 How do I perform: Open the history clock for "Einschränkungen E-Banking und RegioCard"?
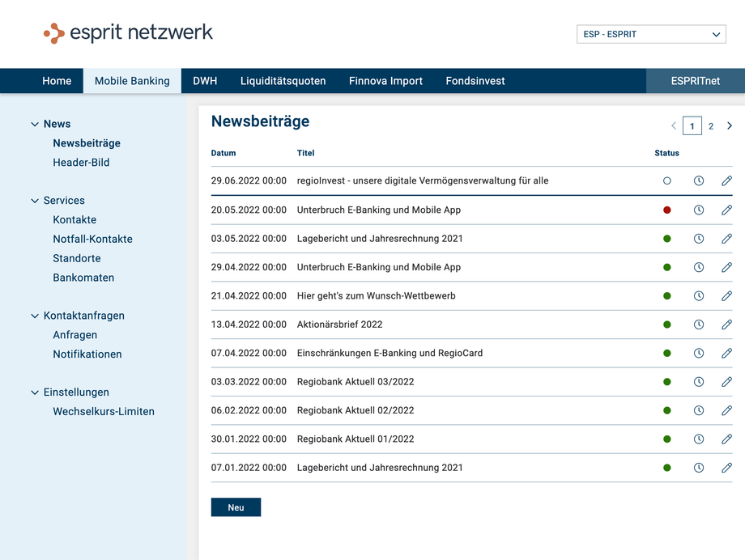click(699, 353)
